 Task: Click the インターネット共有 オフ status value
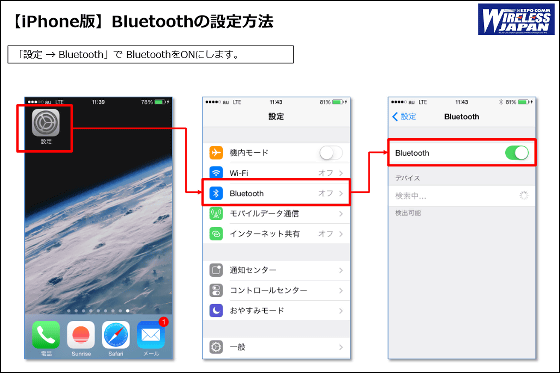tap(326, 234)
